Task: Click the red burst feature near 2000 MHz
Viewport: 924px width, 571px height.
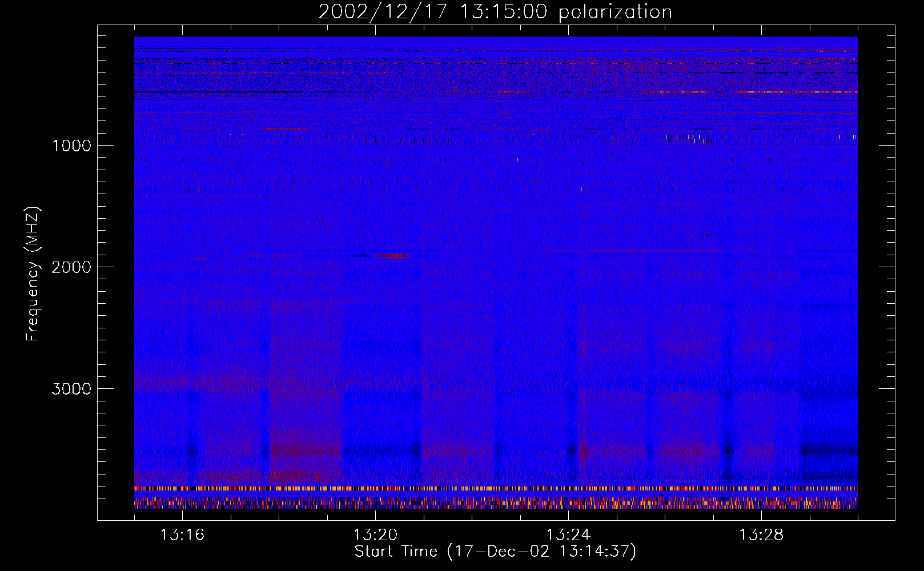Action: [393, 255]
